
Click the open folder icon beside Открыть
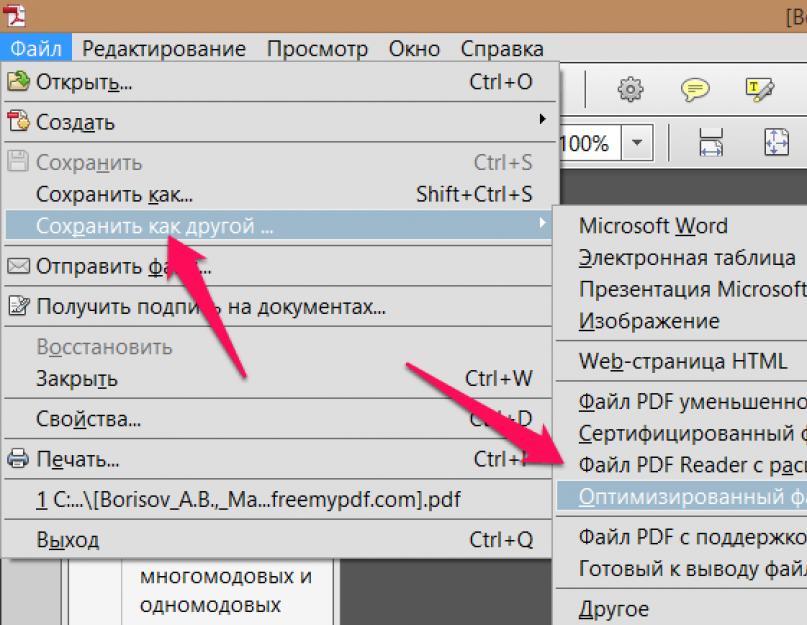pyautogui.click(x=19, y=81)
